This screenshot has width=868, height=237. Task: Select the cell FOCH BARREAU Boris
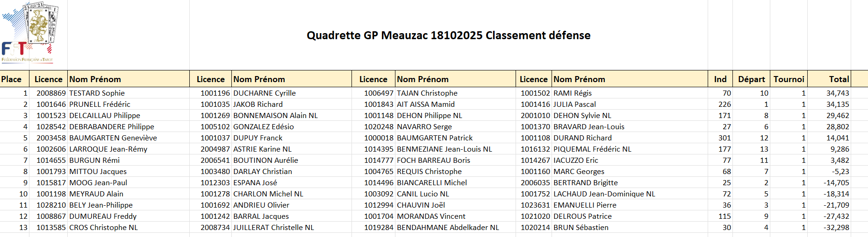tap(433, 160)
